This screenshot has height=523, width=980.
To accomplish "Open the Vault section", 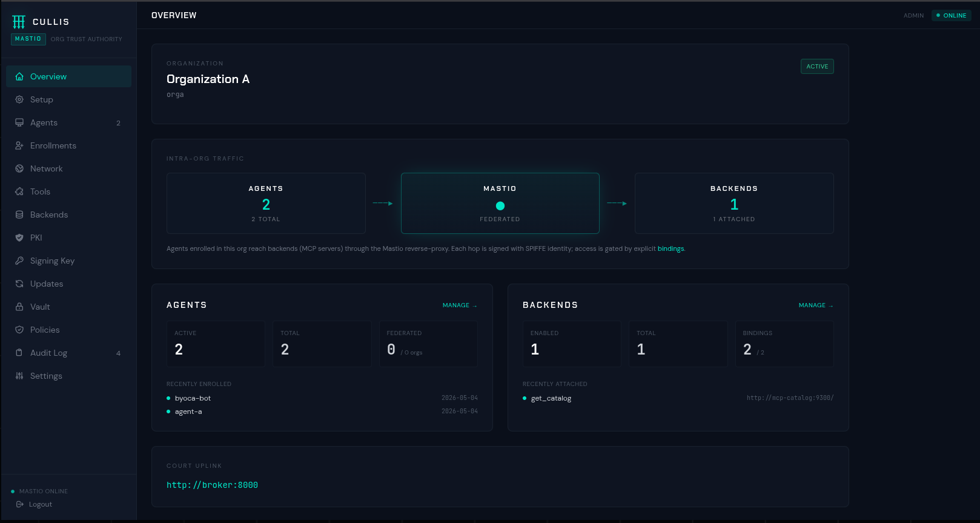I will [68, 307].
